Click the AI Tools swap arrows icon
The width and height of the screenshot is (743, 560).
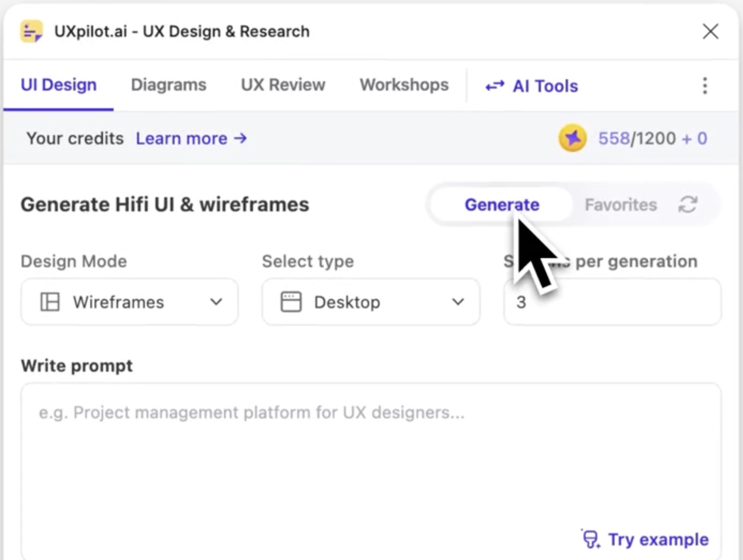tap(495, 86)
